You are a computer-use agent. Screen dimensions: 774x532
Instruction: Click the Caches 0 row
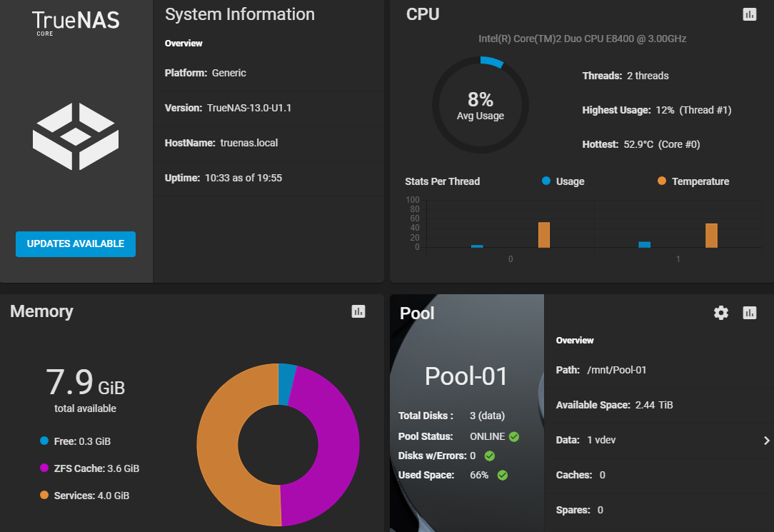[x=659, y=476]
